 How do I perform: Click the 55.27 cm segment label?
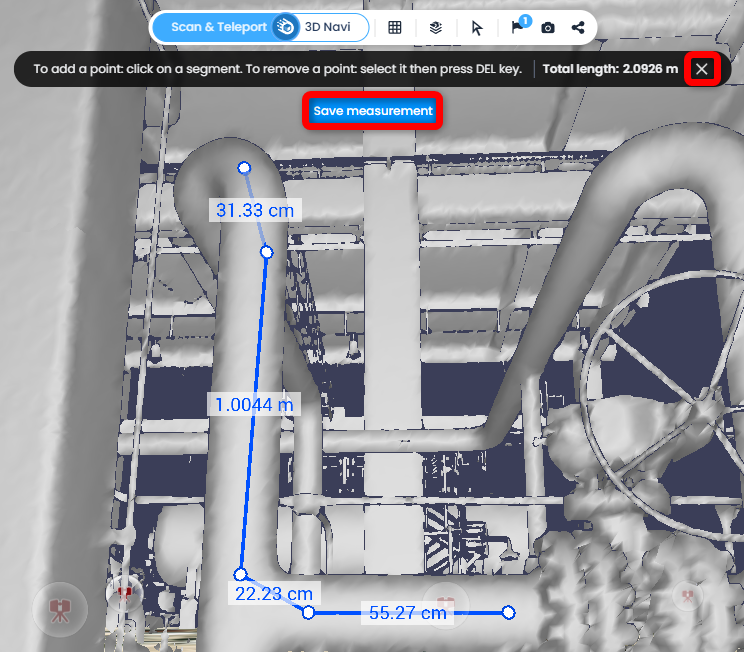point(408,613)
